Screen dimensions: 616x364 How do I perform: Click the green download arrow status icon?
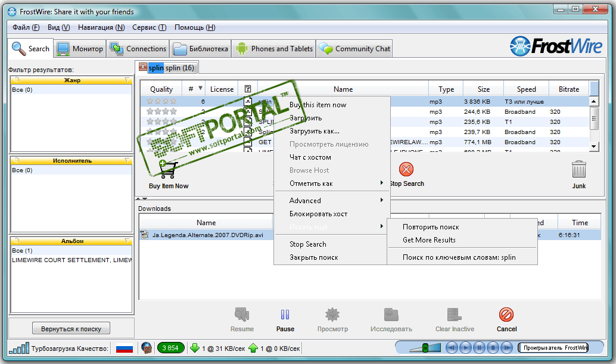coord(195,348)
